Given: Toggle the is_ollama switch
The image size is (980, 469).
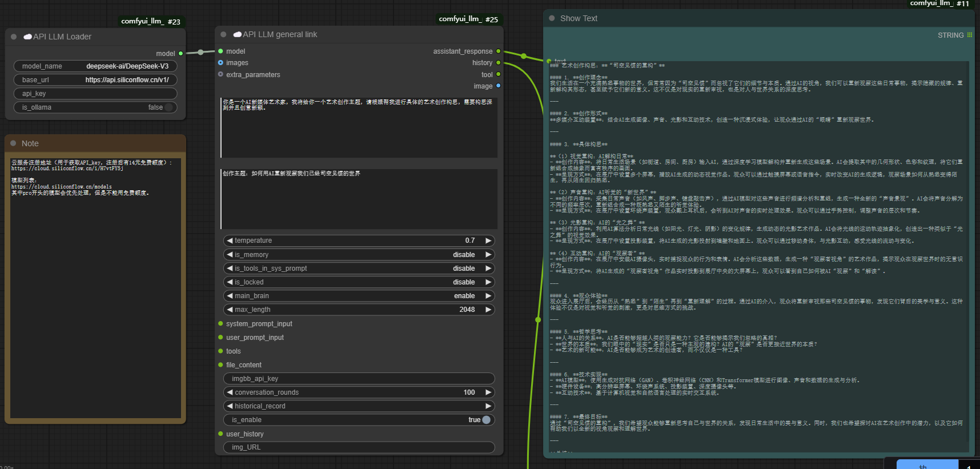Looking at the screenshot, I should click(168, 107).
